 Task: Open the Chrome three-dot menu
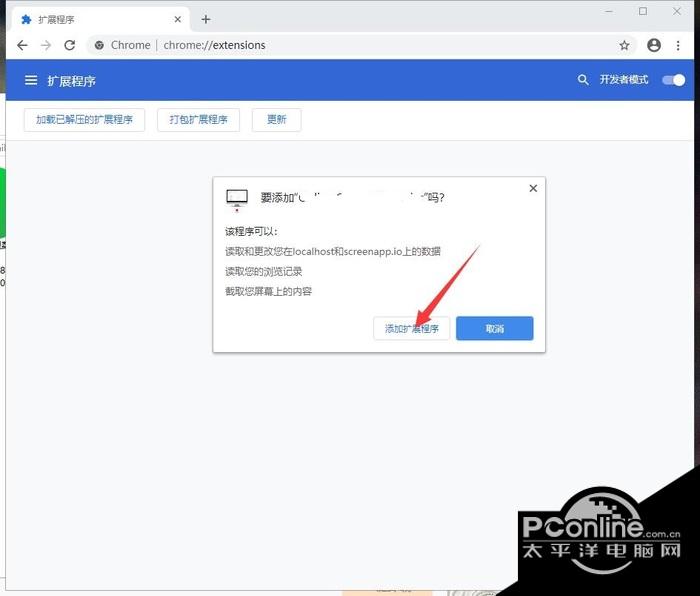click(x=678, y=45)
